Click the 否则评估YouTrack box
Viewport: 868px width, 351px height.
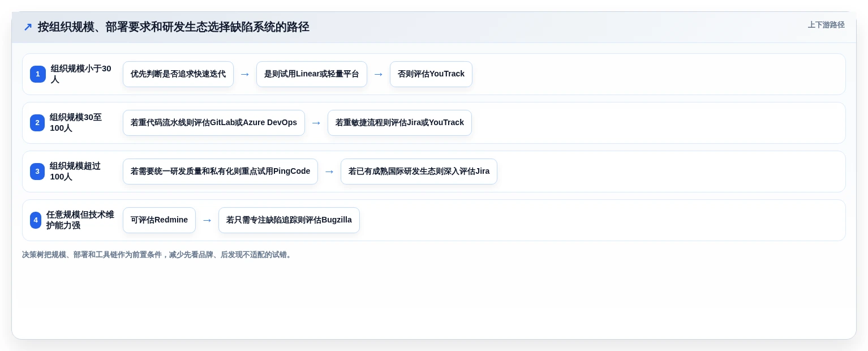click(x=431, y=74)
